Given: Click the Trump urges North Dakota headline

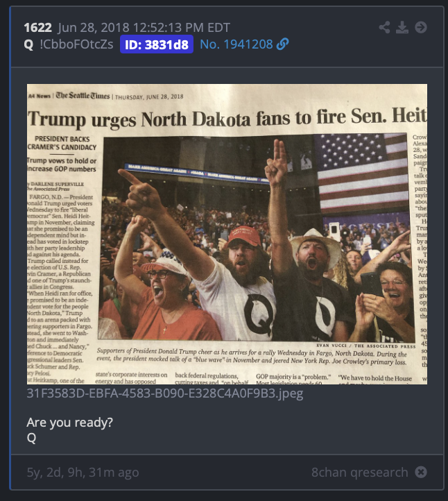Looking at the screenshot, I should pos(227,118).
